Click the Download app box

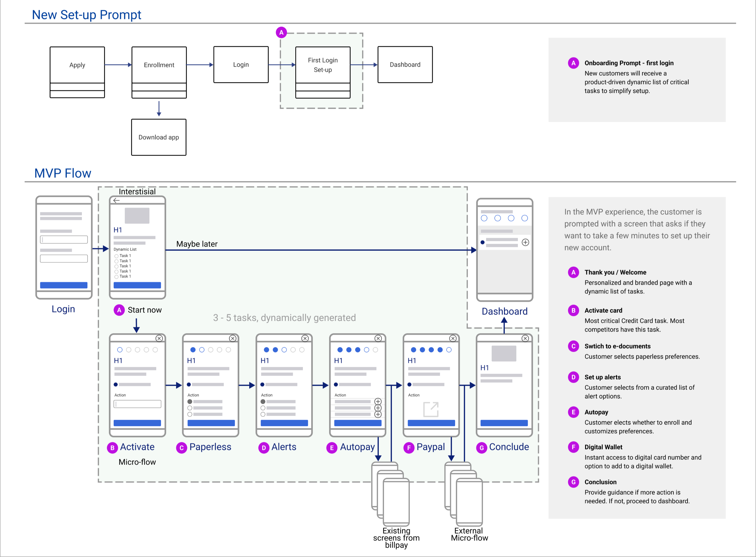pyautogui.click(x=159, y=137)
